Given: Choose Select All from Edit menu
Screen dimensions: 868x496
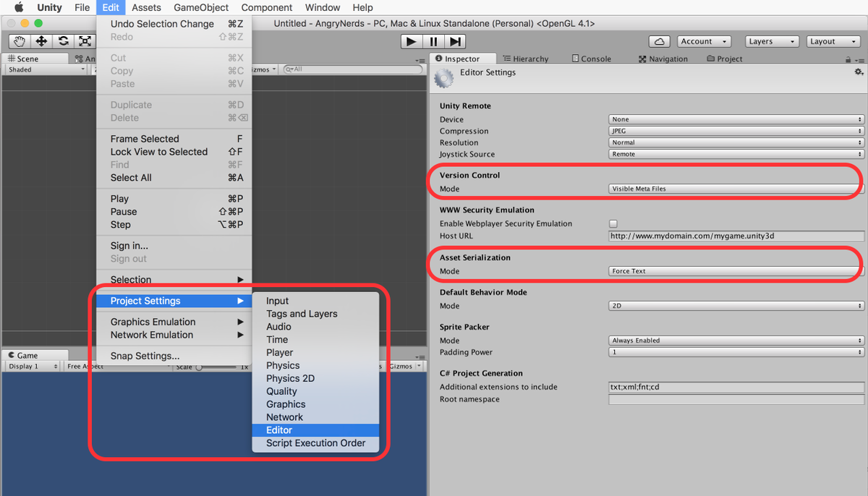Looking at the screenshot, I should [174, 178].
